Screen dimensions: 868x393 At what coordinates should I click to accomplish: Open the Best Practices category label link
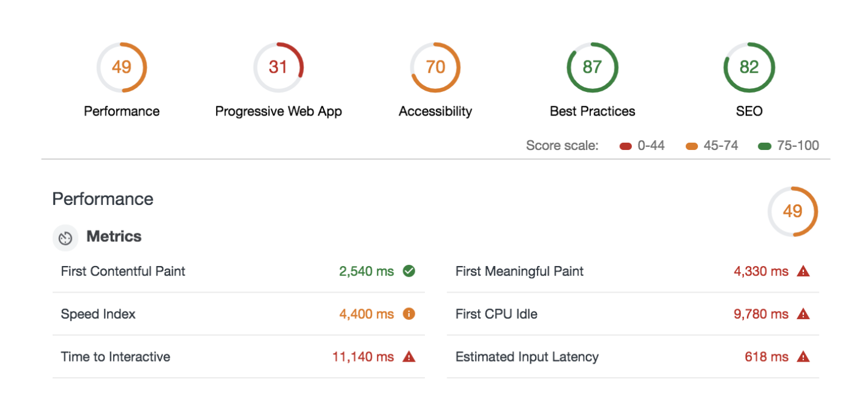click(x=592, y=111)
